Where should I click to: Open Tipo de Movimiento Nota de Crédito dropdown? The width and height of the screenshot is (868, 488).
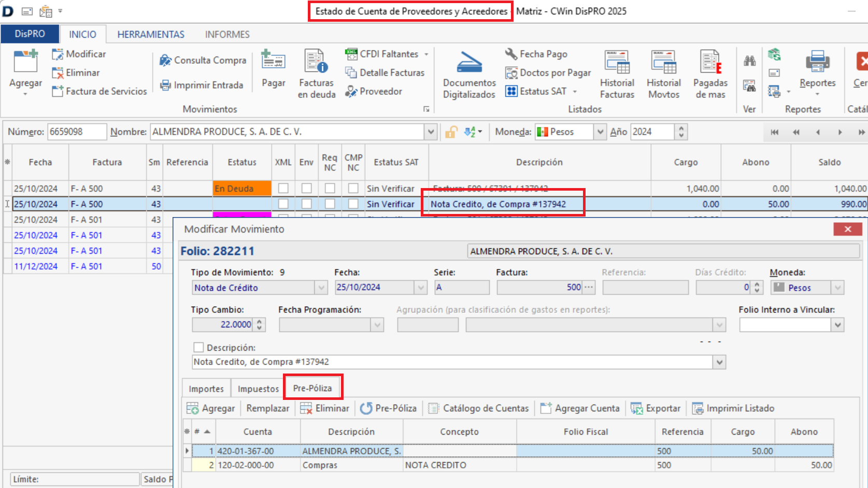(322, 288)
